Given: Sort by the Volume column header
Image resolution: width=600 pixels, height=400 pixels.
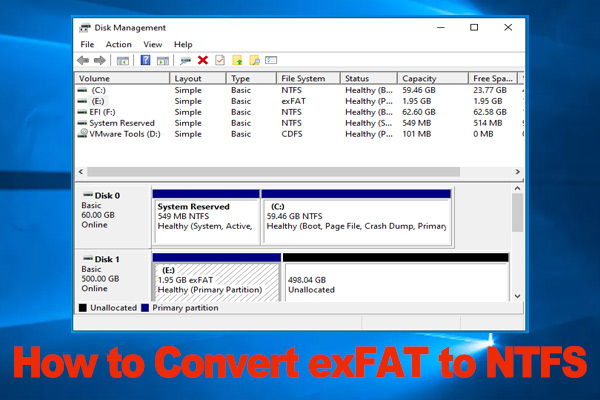Looking at the screenshot, I should 122,78.
